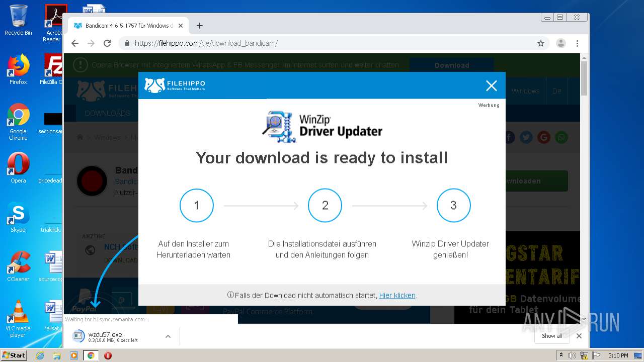Close the downloads bar
Viewport: 644px width, 362px height.
(x=579, y=336)
